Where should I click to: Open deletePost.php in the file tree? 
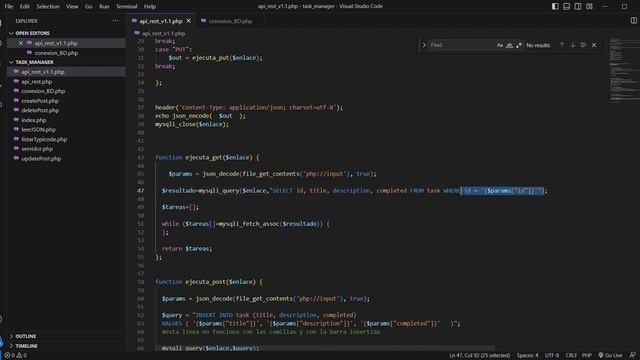40,110
